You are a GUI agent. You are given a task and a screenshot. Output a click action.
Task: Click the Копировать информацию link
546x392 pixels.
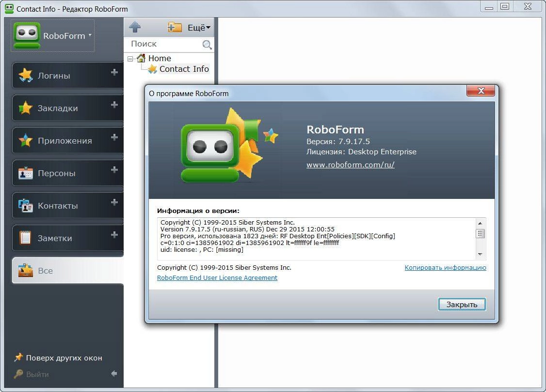coord(445,268)
